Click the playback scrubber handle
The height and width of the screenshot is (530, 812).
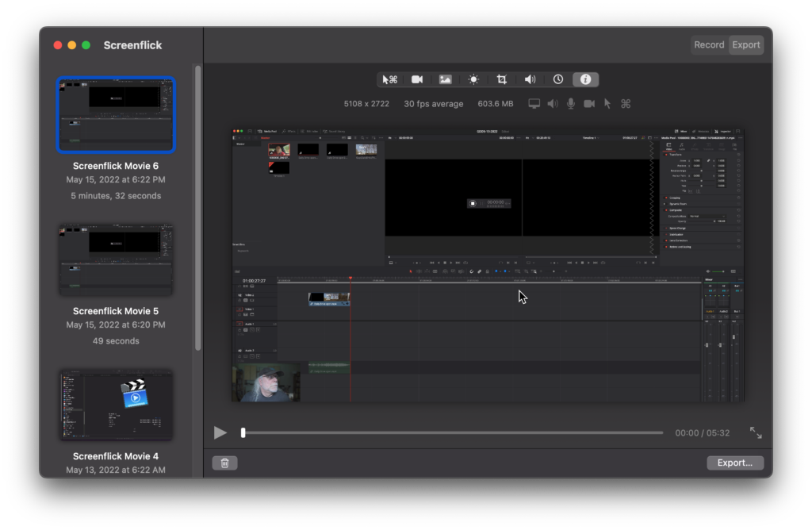243,432
